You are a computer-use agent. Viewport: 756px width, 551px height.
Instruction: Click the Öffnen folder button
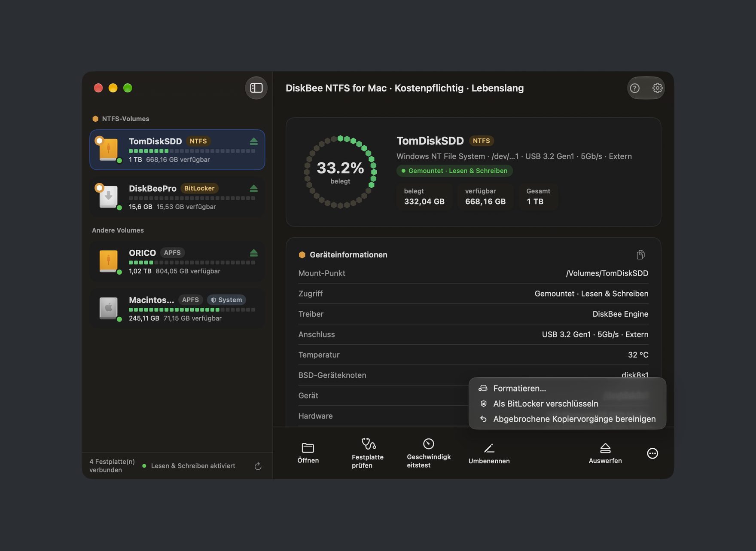coord(308,453)
